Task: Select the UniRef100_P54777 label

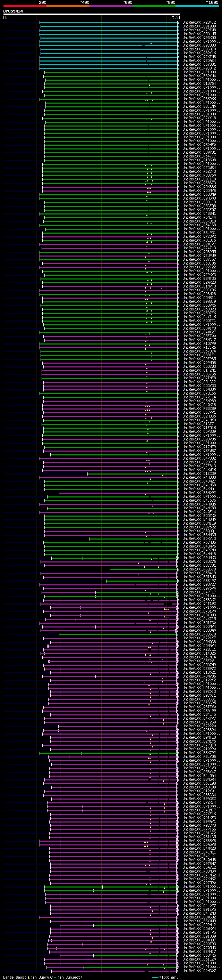Action: point(199,156)
